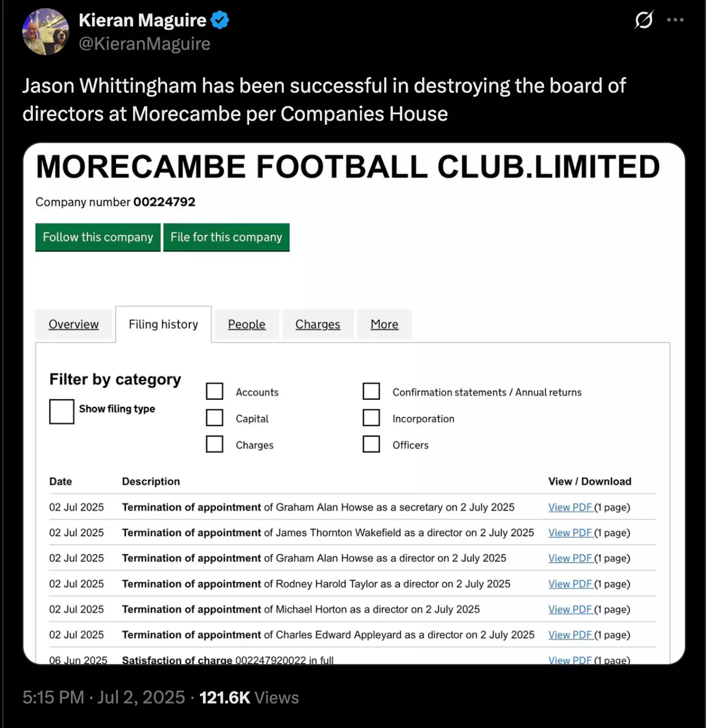Click Kieran Maguire's profile avatar
This screenshot has width=706, height=728.
pos(46,32)
